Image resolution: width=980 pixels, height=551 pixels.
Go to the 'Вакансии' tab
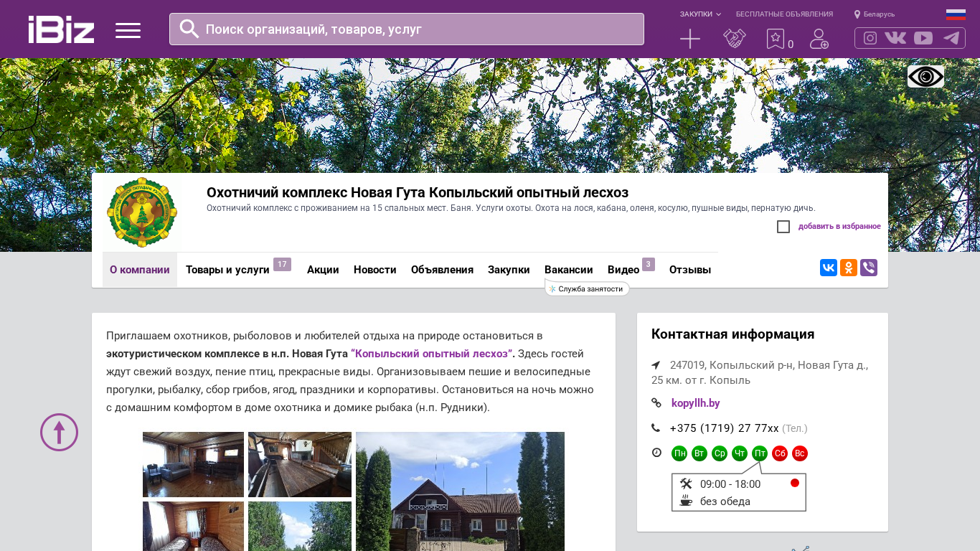pyautogui.click(x=569, y=270)
